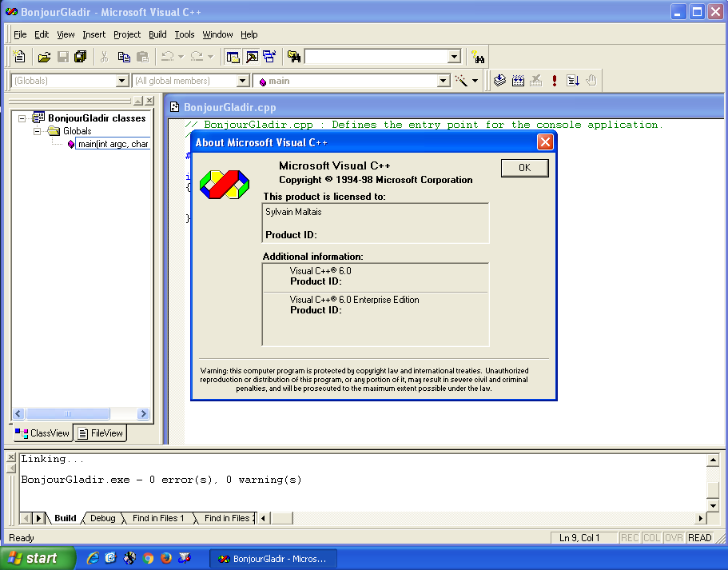The width and height of the screenshot is (728, 570).
Task: Cut selection with scissors icon
Action: point(104,57)
